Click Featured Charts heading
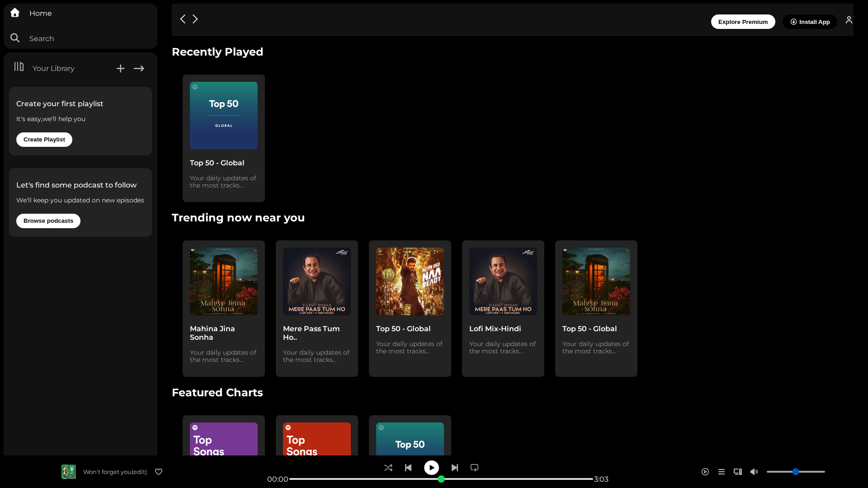The height and width of the screenshot is (488, 868). click(217, 393)
